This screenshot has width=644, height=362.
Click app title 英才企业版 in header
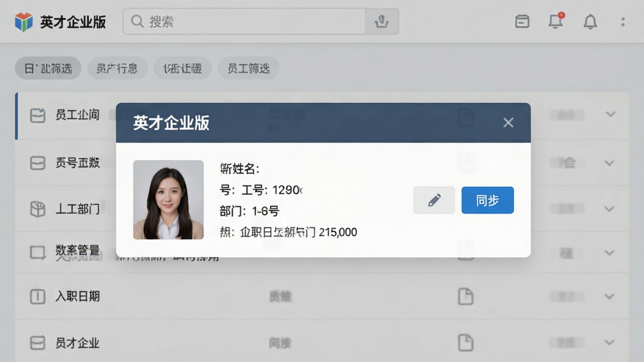click(73, 22)
